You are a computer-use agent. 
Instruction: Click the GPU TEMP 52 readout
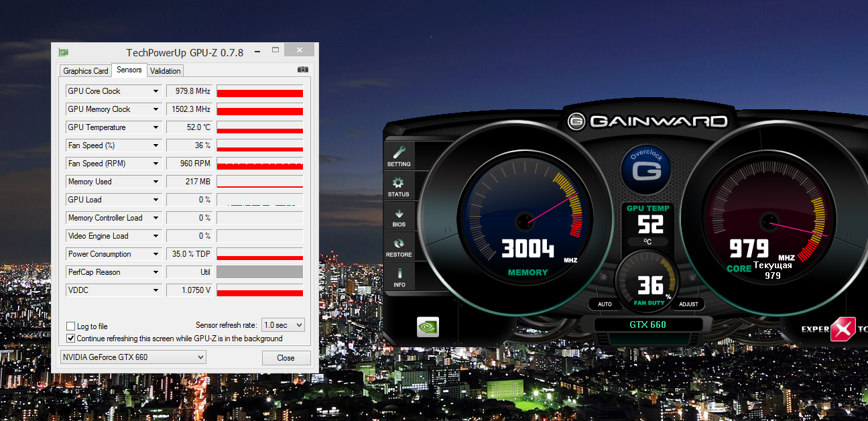coord(648,225)
